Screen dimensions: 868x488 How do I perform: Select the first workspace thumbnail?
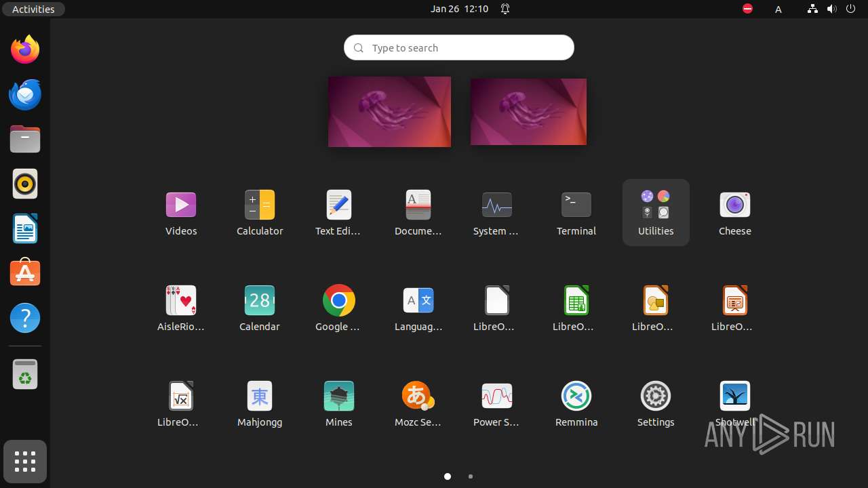pyautogui.click(x=389, y=112)
